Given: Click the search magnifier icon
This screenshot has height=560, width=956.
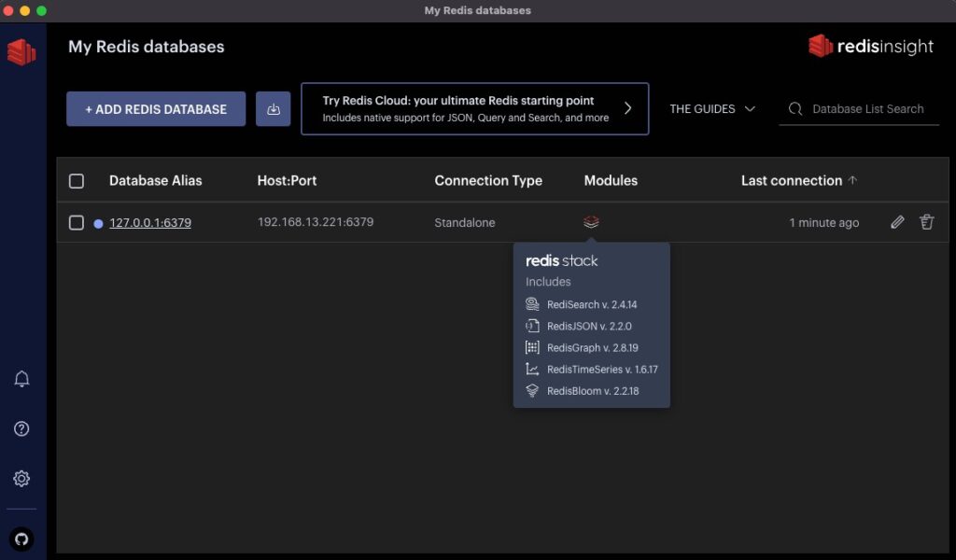Looking at the screenshot, I should point(795,109).
